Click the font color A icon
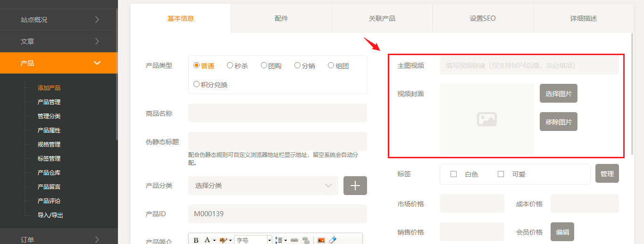This screenshot has width=644, height=244. [x=207, y=240]
